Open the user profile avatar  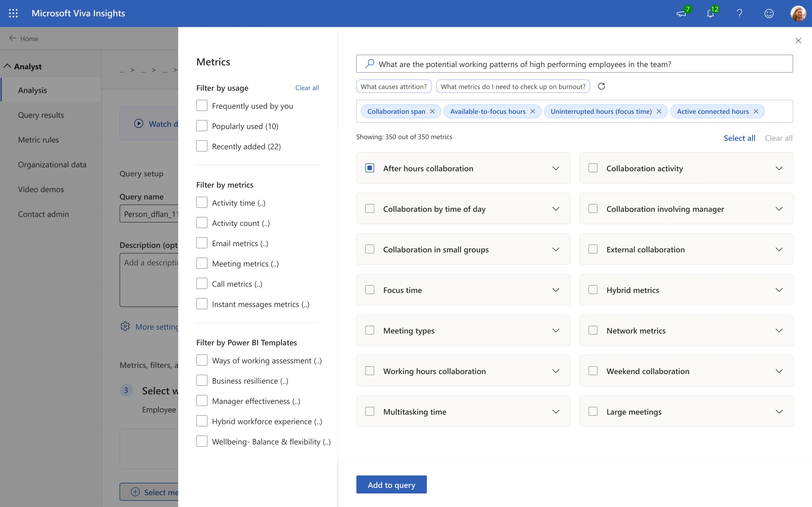(x=798, y=14)
